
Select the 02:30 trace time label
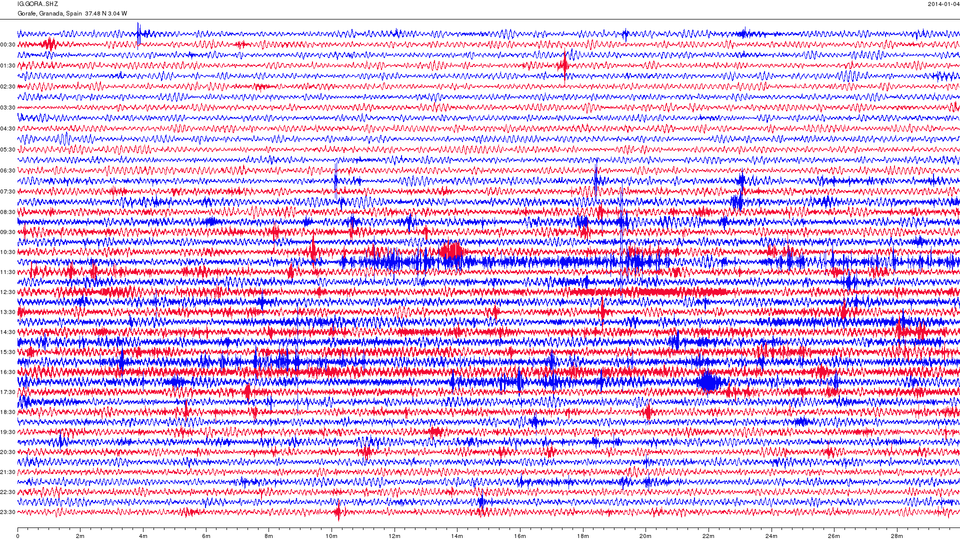[7, 87]
